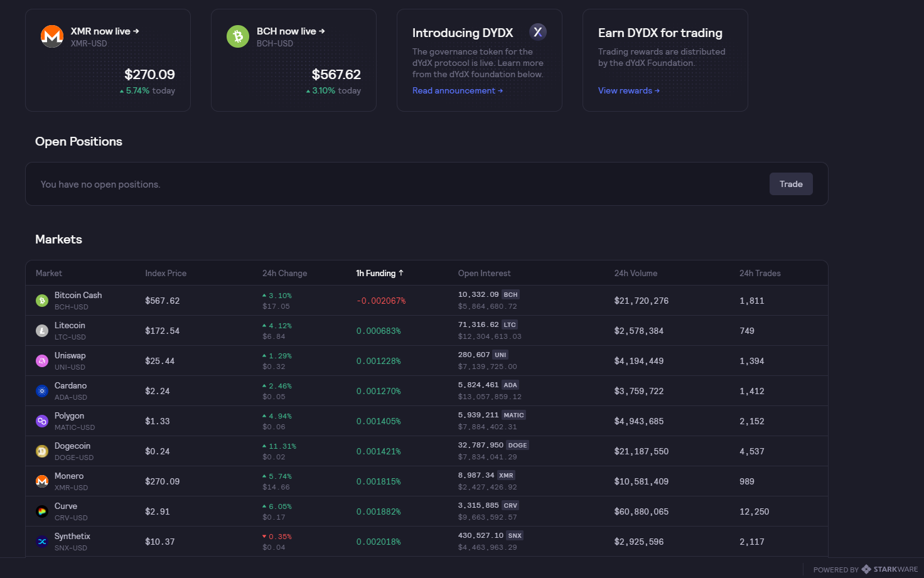Select the Curve coin icon
This screenshot has height=578, width=924.
42,511
